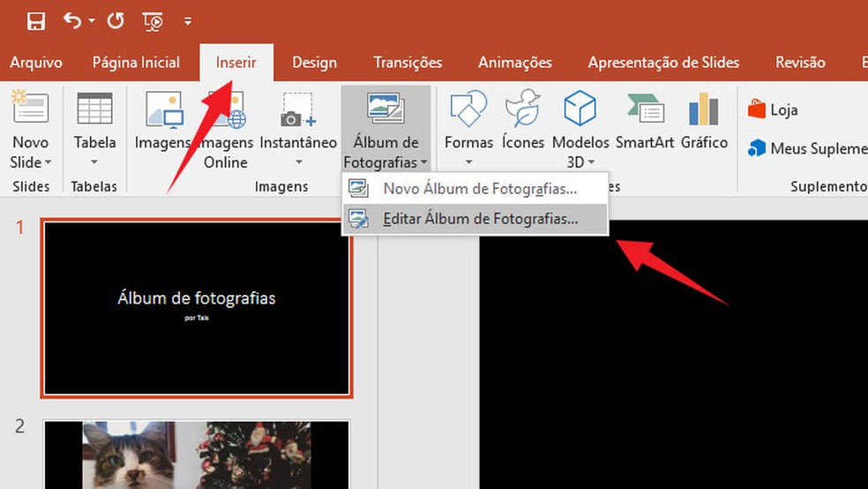Open the Revisão tab
This screenshot has height=489, width=868.
(x=800, y=63)
